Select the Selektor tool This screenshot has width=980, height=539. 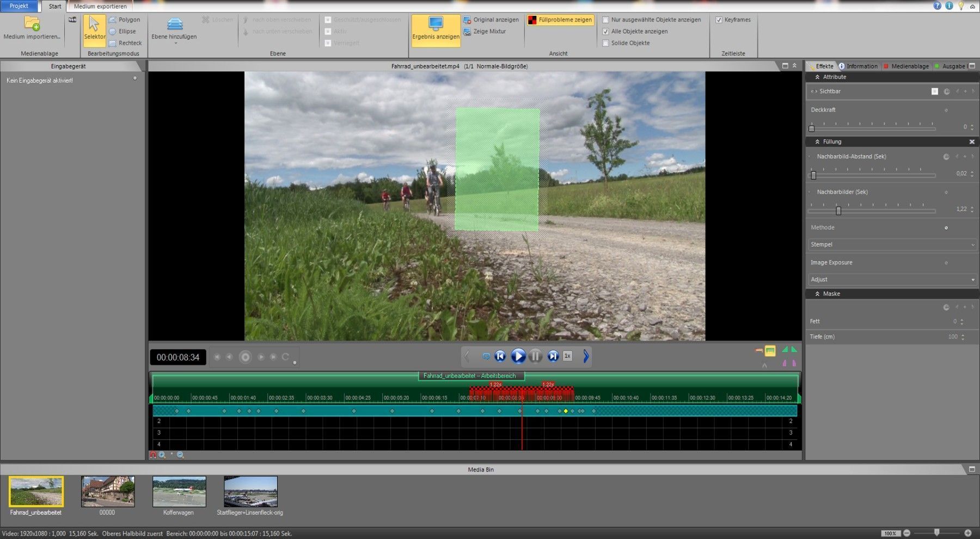coord(94,29)
